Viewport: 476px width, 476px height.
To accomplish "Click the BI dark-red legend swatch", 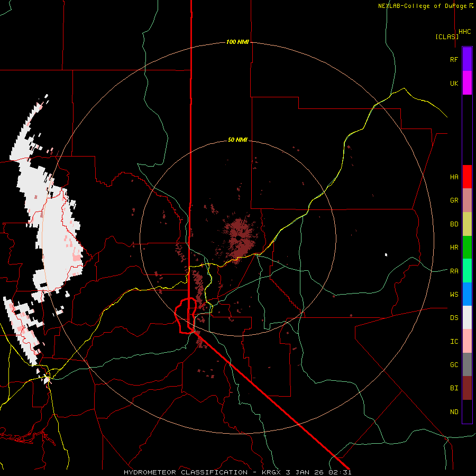I will pos(467,388).
